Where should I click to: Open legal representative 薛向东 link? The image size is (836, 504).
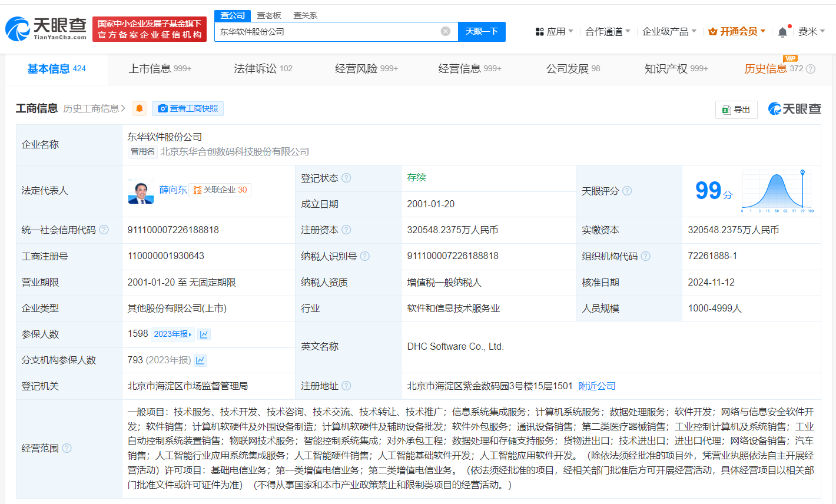pyautogui.click(x=173, y=190)
